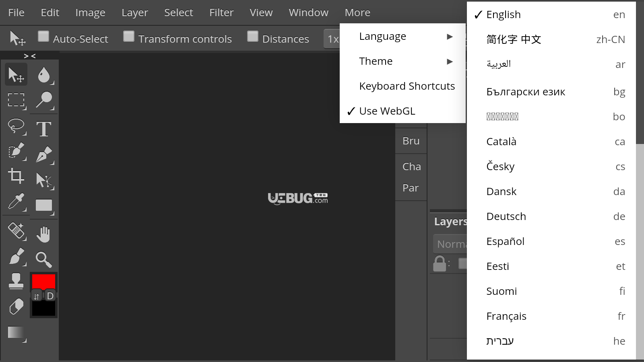Open the Layer menu
This screenshot has width=644, height=362.
[x=135, y=12]
